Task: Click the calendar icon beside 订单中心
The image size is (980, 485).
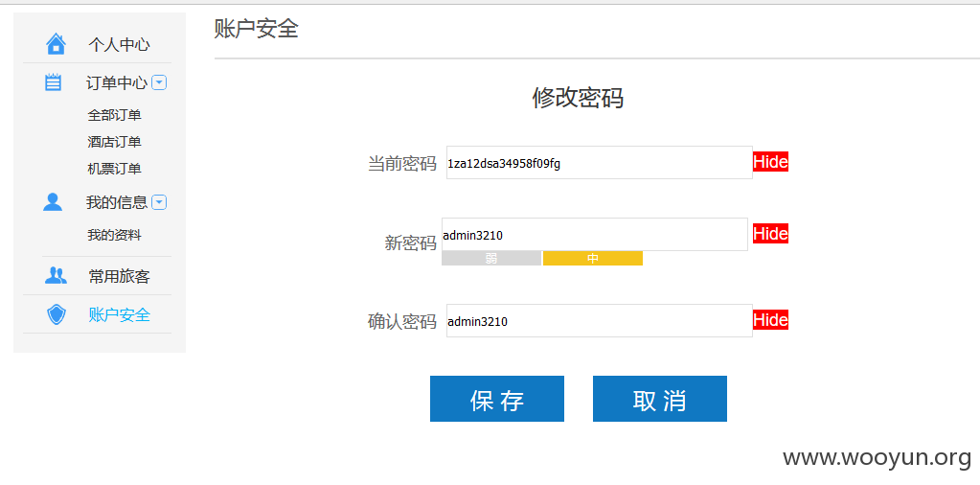Action: (x=53, y=81)
